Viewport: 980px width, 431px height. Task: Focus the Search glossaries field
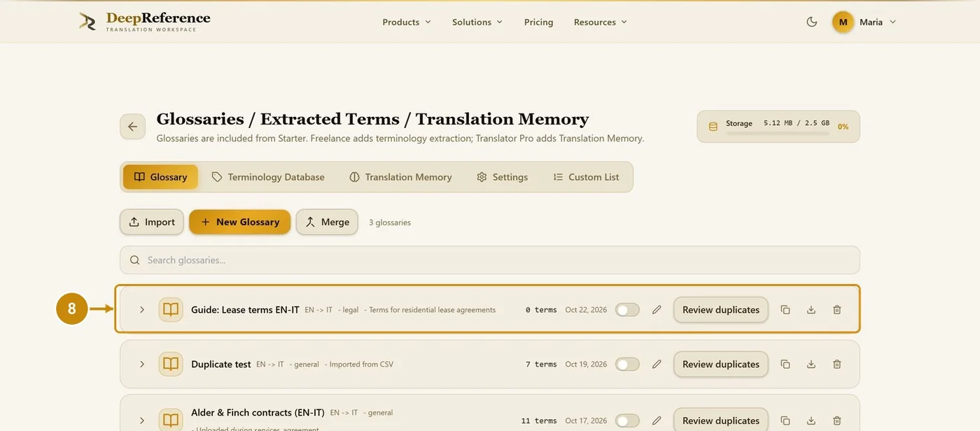490,260
